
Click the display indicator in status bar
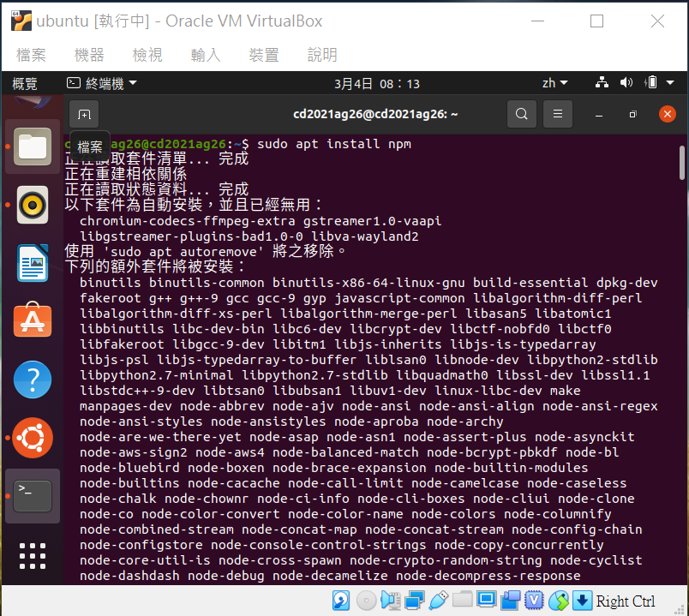(x=487, y=600)
